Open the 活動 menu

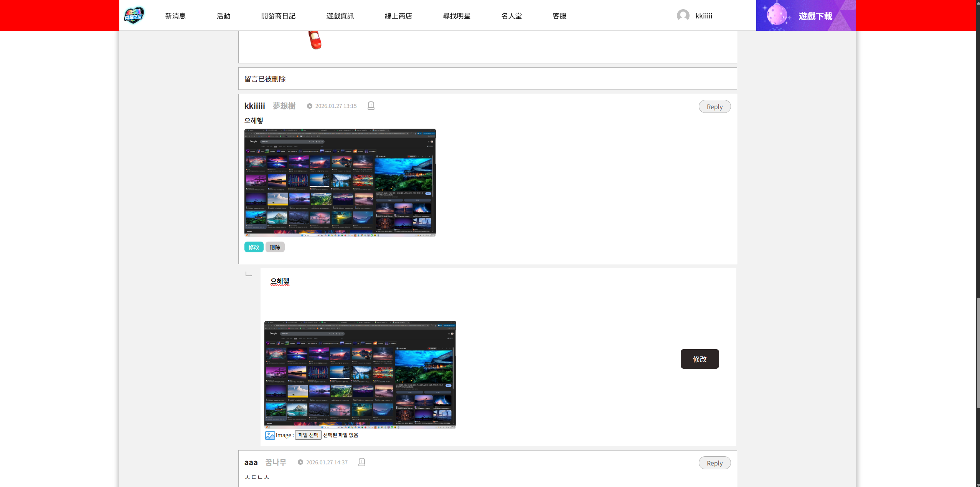[x=223, y=16]
